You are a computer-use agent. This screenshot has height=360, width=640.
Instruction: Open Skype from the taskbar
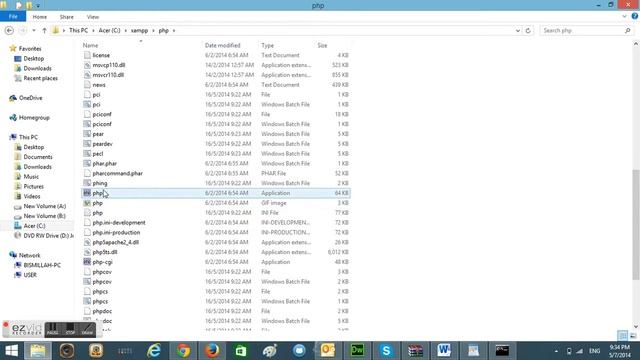point(386,351)
